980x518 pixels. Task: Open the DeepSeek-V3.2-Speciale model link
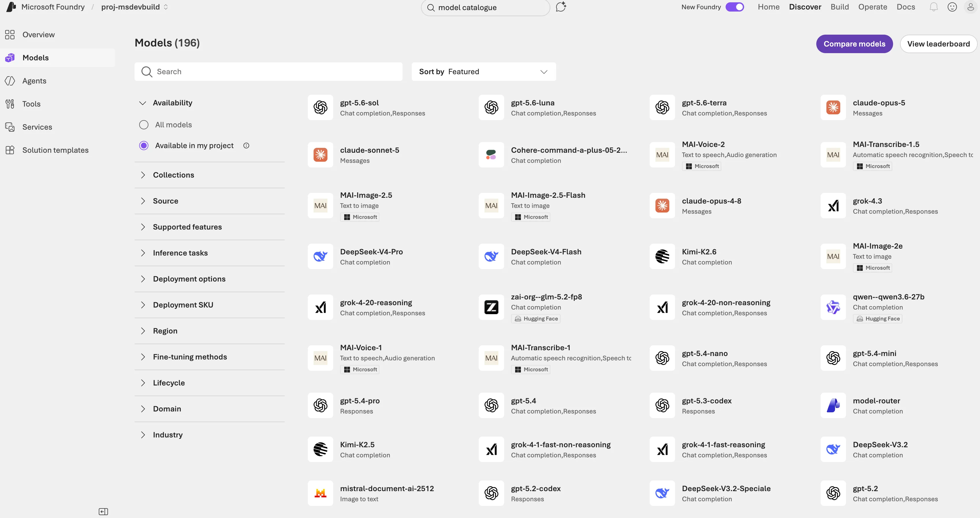pos(726,488)
